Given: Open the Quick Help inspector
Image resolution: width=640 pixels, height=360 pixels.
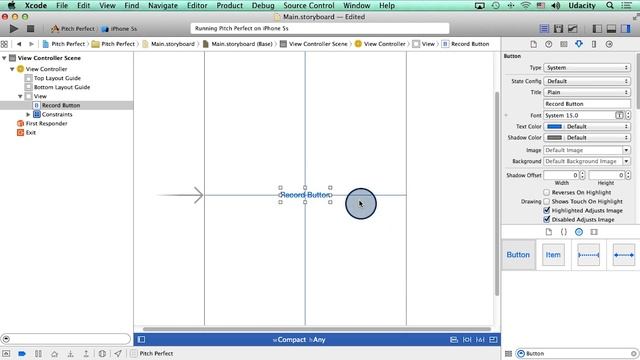Looking at the screenshot, I should pyautogui.click(x=549, y=44).
